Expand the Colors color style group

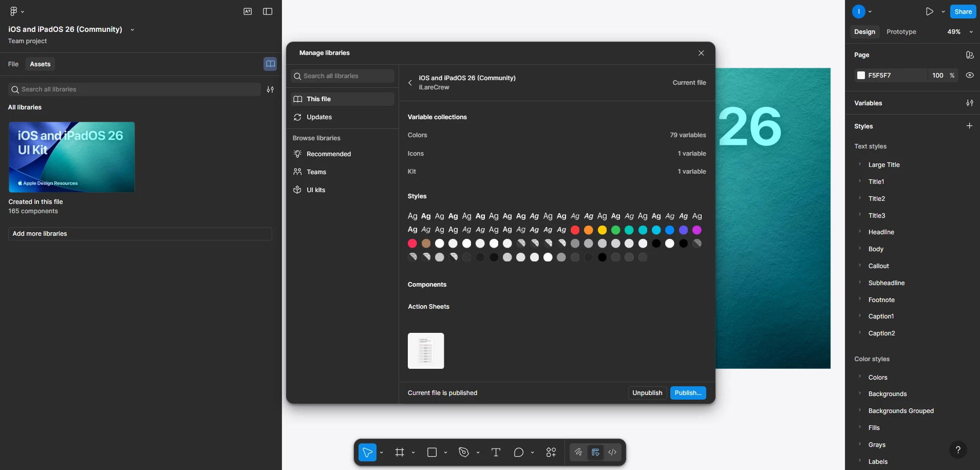[x=860, y=377]
